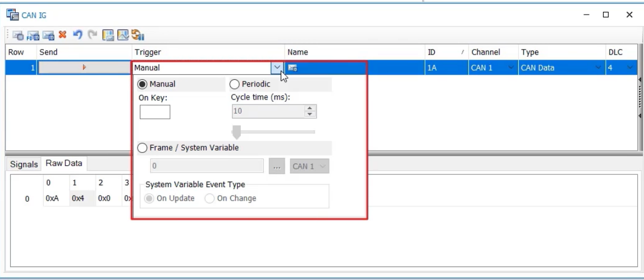The width and height of the screenshot is (644, 280).
Task: Undo the last action with the blue arrow
Action: point(77,34)
